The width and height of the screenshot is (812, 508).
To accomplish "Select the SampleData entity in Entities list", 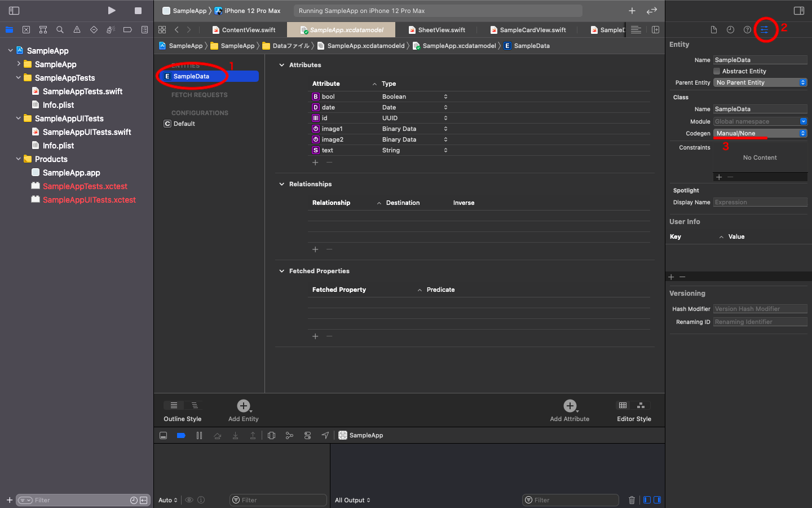I will click(x=192, y=76).
